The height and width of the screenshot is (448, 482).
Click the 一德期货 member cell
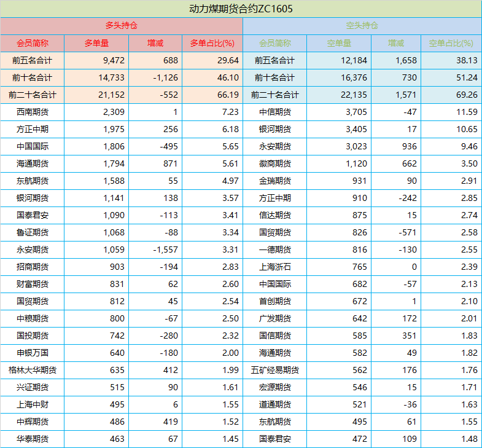pyautogui.click(x=275, y=250)
